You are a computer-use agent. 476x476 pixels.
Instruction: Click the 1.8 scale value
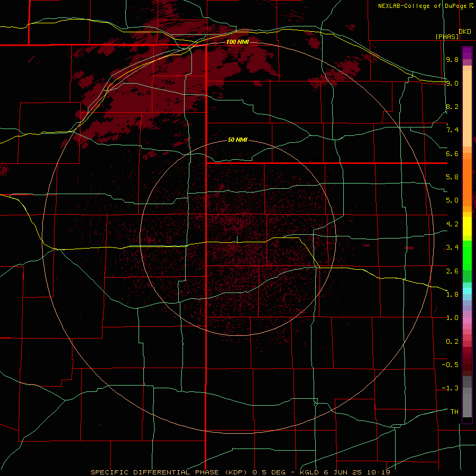tap(452, 295)
